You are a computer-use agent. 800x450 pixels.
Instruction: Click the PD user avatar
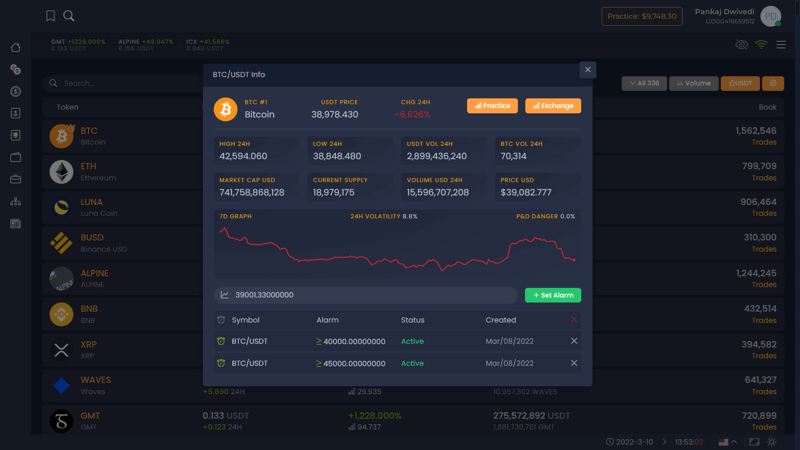(x=770, y=16)
